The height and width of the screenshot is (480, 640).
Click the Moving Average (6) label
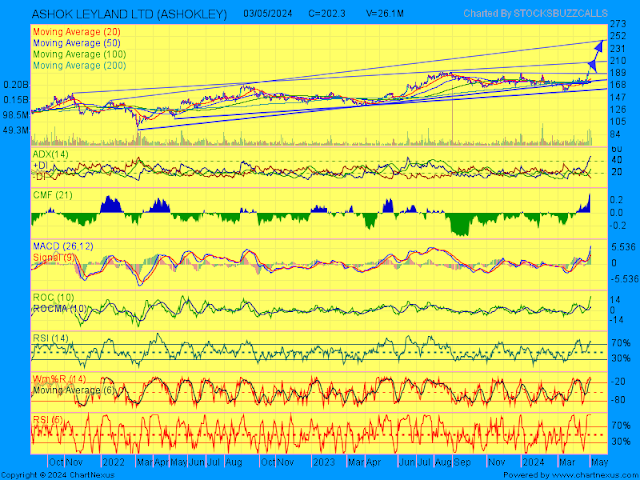(x=74, y=390)
